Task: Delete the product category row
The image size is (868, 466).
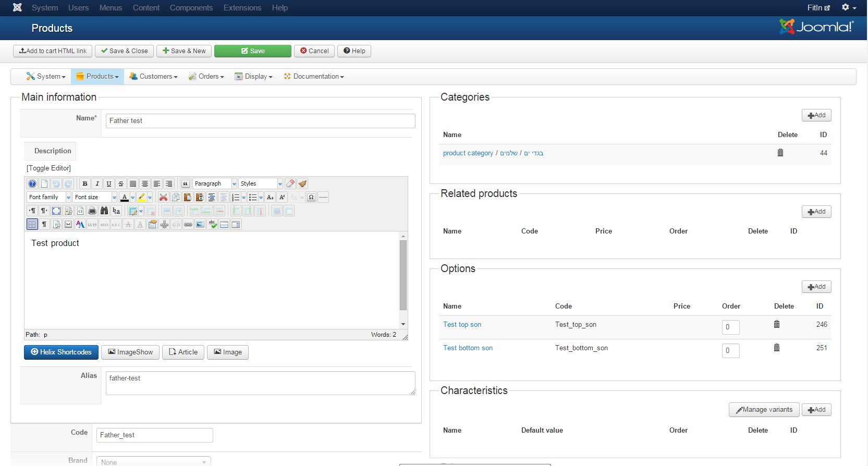Action: [780, 153]
